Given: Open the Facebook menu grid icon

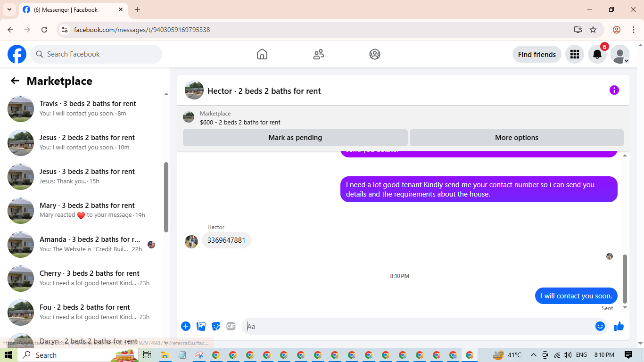Looking at the screenshot, I should [x=574, y=54].
